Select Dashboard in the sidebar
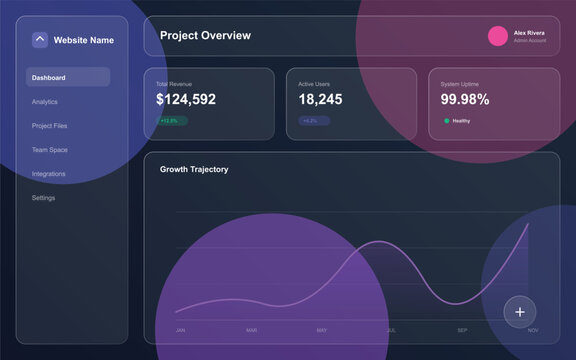This screenshot has width=576, height=360. click(68, 77)
